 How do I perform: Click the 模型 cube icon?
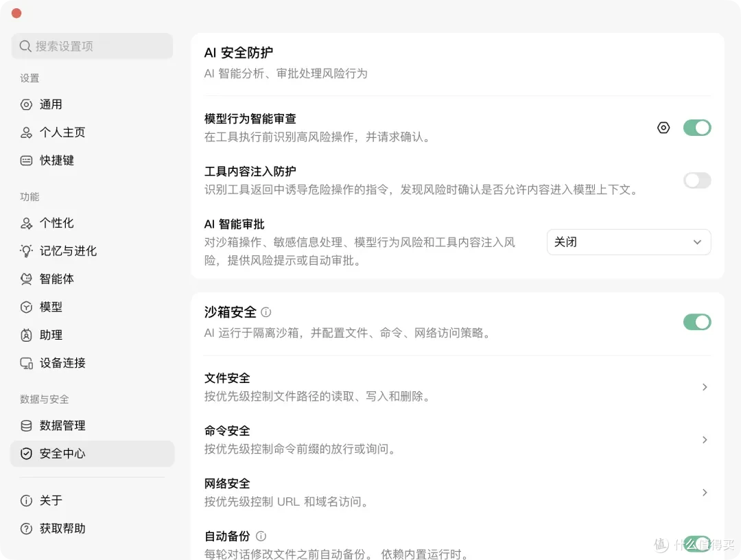(27, 307)
